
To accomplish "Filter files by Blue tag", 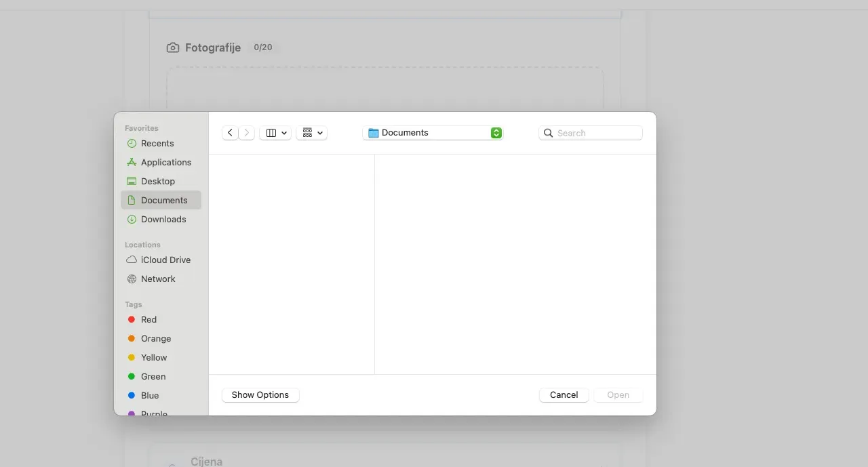I will [x=149, y=396].
